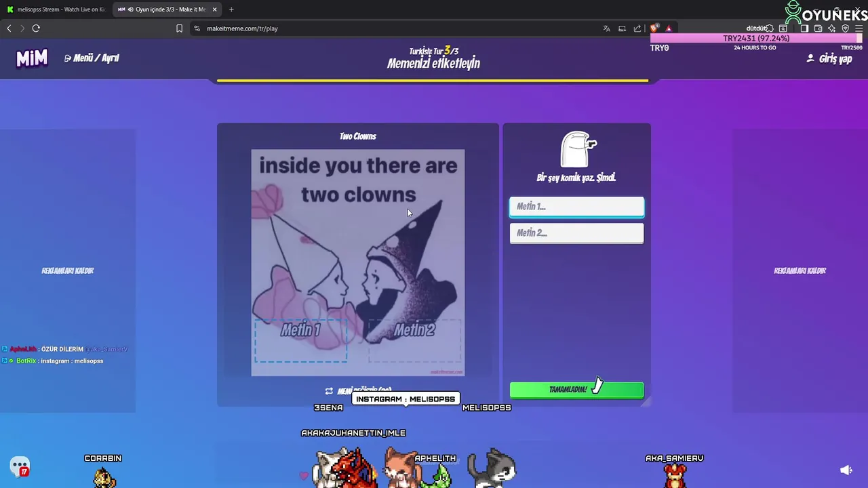
Task: Click the address bar URL makeitmeme.com/tr/play
Action: [242, 28]
